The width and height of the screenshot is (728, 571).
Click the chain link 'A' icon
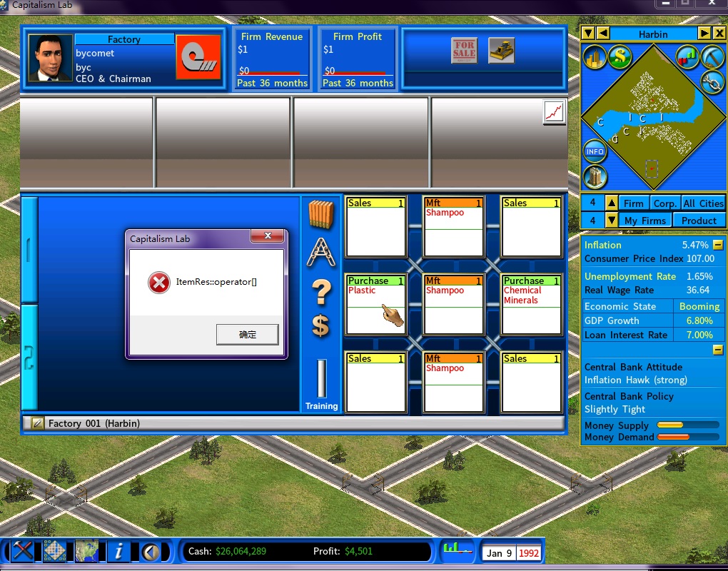(x=321, y=253)
